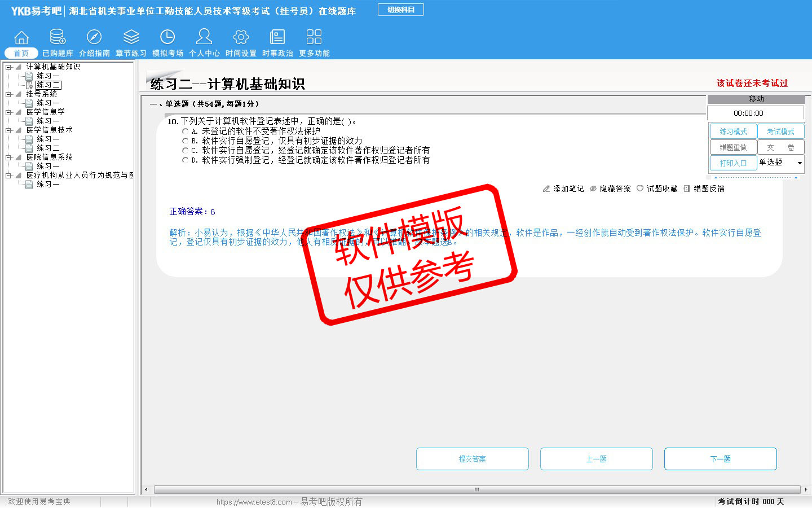Image resolution: width=812 pixels, height=508 pixels.
Task: Collapse the 医学信息技术 tree node
Action: click(8, 130)
